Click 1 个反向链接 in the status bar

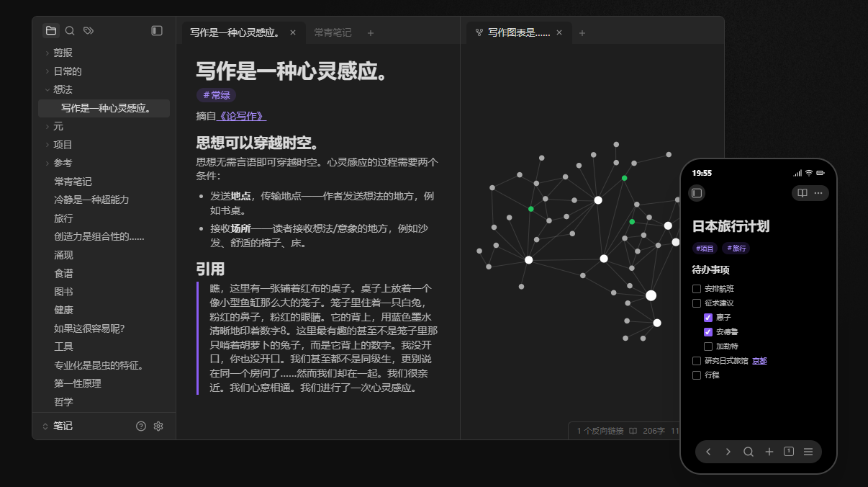point(600,431)
